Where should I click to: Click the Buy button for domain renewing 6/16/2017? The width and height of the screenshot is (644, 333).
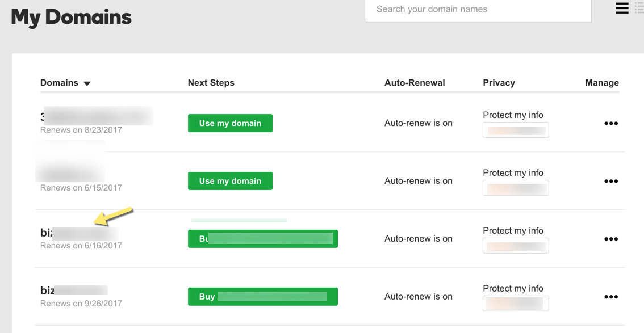(x=262, y=238)
